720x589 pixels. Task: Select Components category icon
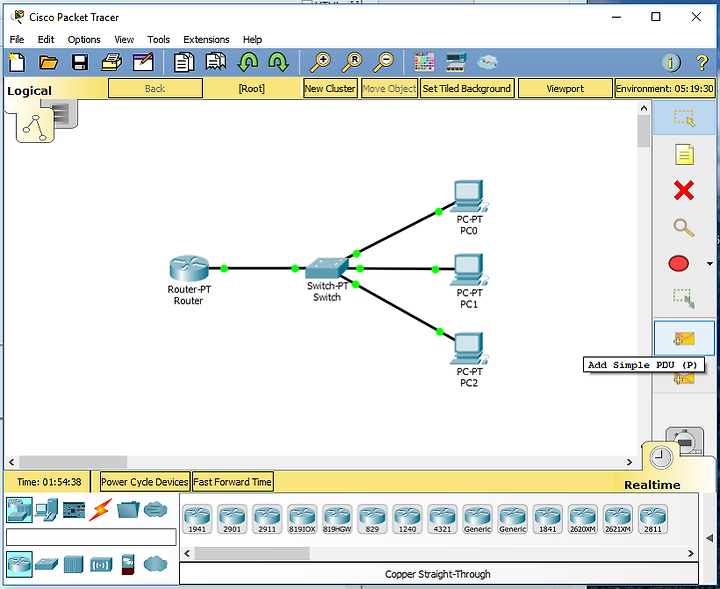(74, 510)
